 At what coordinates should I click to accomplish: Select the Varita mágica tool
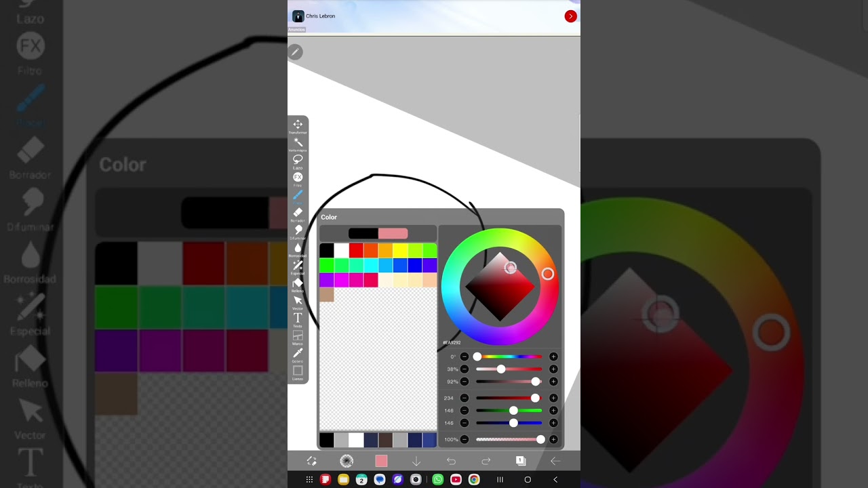pyautogui.click(x=298, y=144)
